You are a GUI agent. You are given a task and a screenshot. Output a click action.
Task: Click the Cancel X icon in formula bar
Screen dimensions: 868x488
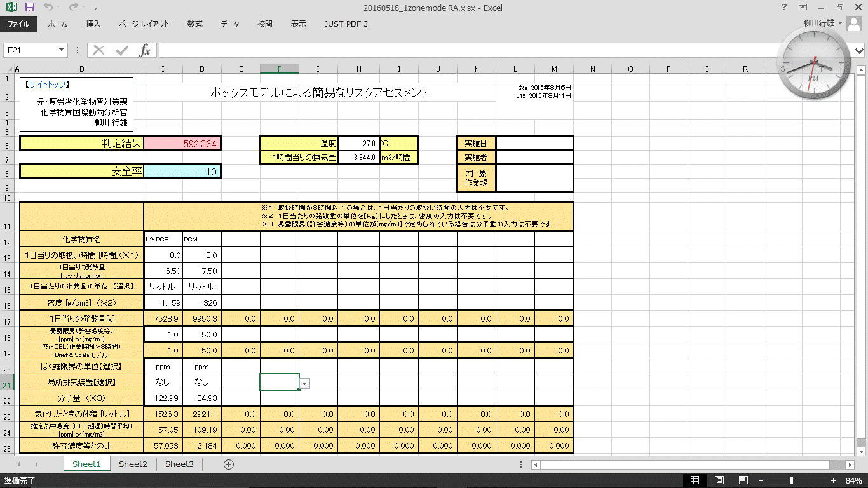[x=99, y=50]
